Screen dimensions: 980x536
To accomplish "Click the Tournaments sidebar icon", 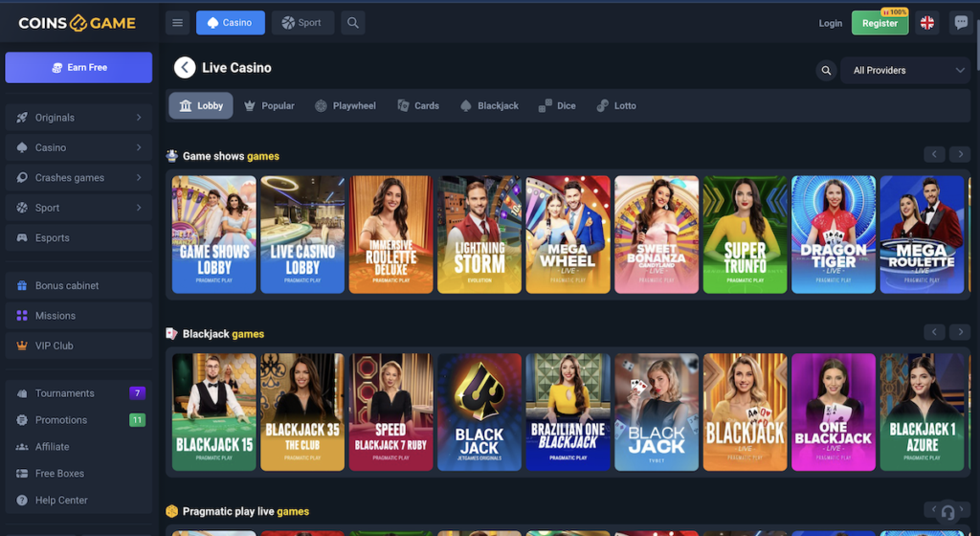I will tap(22, 393).
